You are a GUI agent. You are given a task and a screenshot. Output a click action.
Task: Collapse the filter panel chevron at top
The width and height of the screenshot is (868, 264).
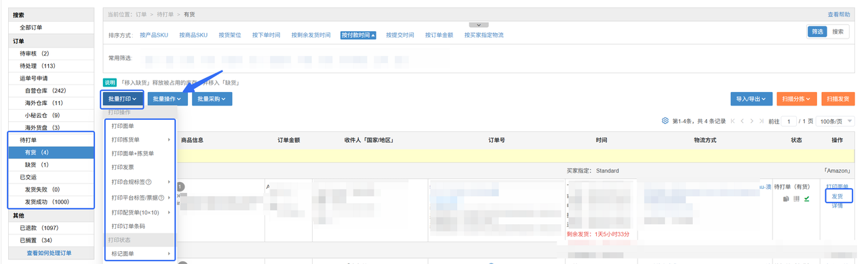pos(479,24)
